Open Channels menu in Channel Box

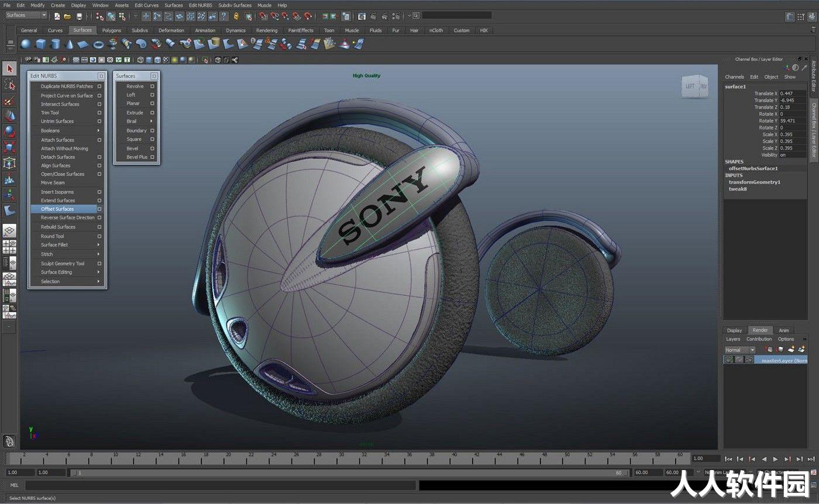pyautogui.click(x=735, y=77)
